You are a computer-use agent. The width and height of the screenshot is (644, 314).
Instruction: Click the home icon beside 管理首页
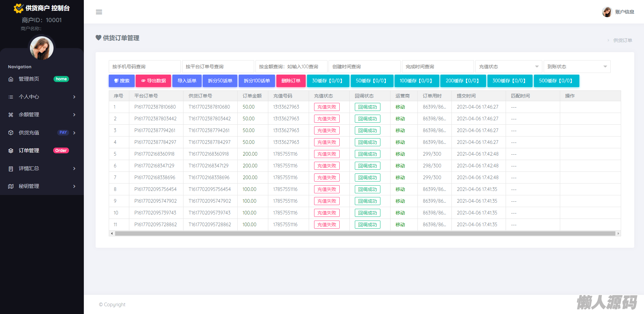[11, 79]
